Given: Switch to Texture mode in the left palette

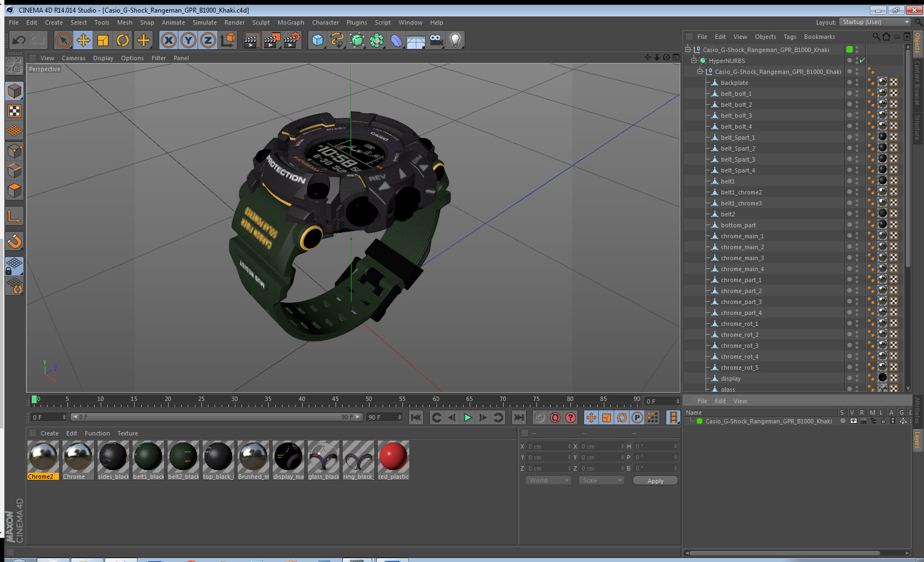Looking at the screenshot, I should point(14,111).
